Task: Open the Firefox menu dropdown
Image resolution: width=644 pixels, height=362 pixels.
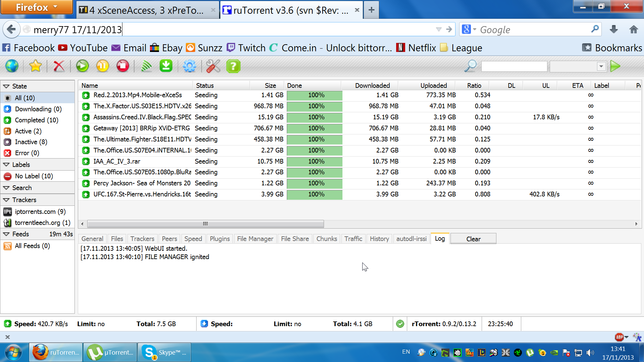Action: [x=37, y=7]
